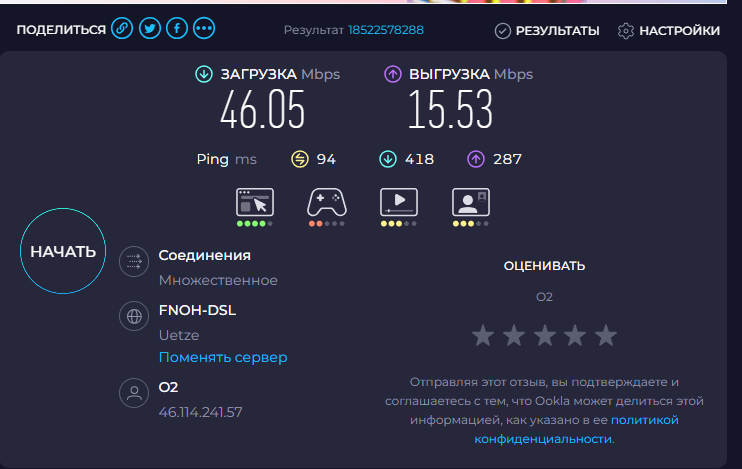Open more sharing options icon

pos(204,30)
